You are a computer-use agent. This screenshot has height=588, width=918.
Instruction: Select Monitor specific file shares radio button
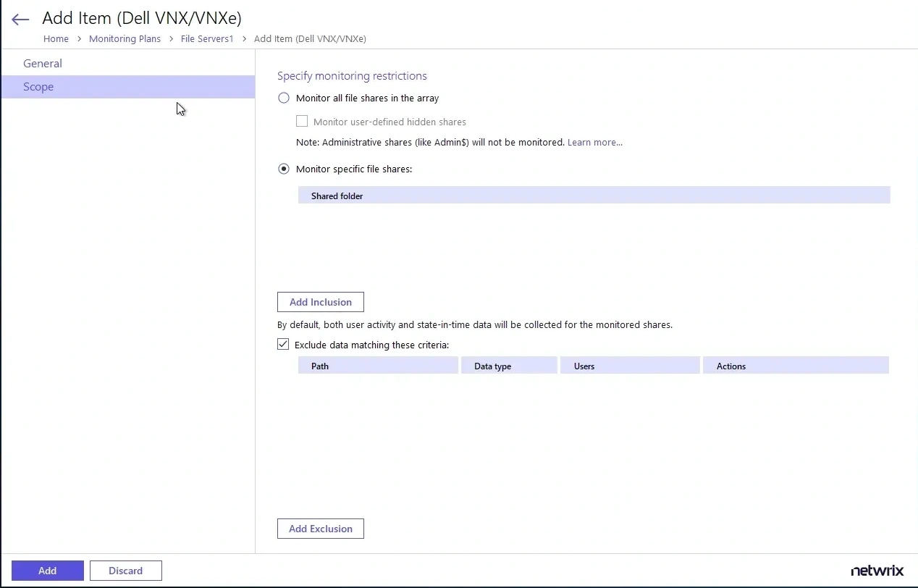pyautogui.click(x=284, y=169)
